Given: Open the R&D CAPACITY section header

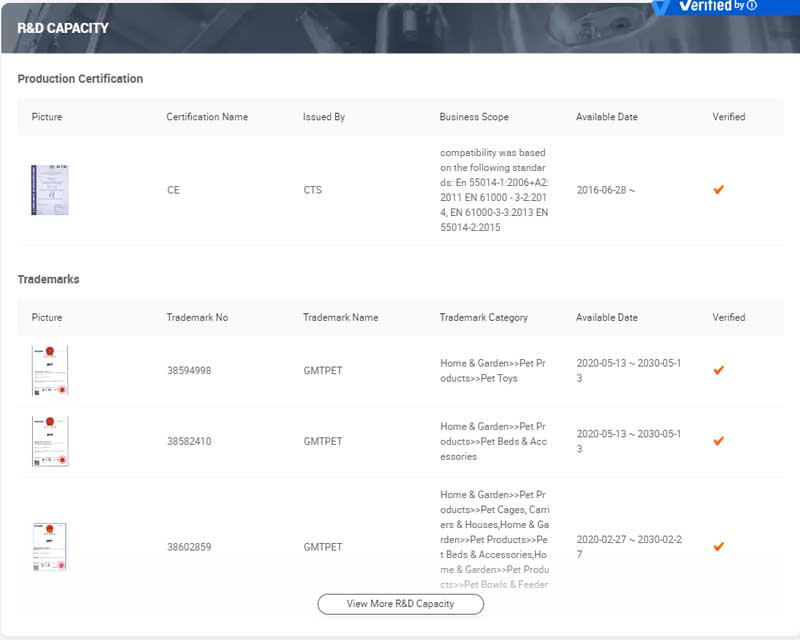Looking at the screenshot, I should click(x=61, y=29).
